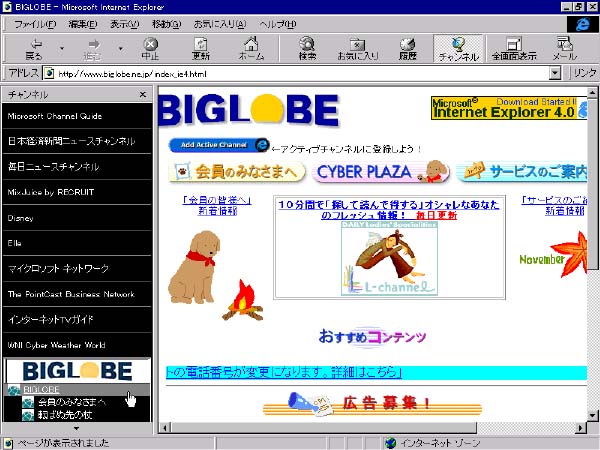The width and height of the screenshot is (600, 450).
Task: Open 毎日ニュースチャンネル channel
Action: point(77,167)
